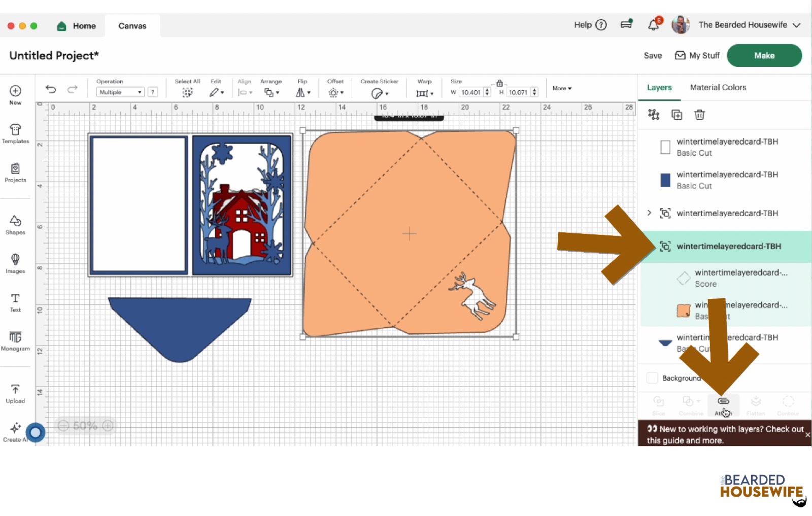Click the Upload icon
The width and height of the screenshot is (812, 516).
pos(15,393)
